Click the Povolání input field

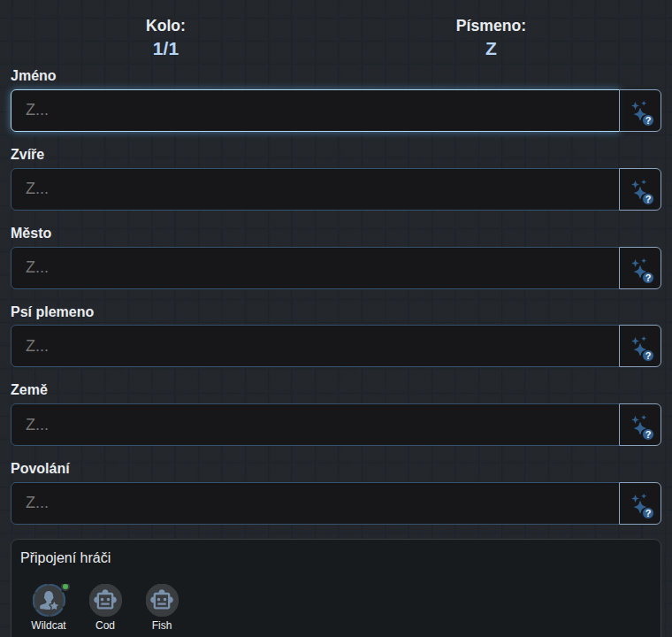pyautogui.click(x=315, y=503)
